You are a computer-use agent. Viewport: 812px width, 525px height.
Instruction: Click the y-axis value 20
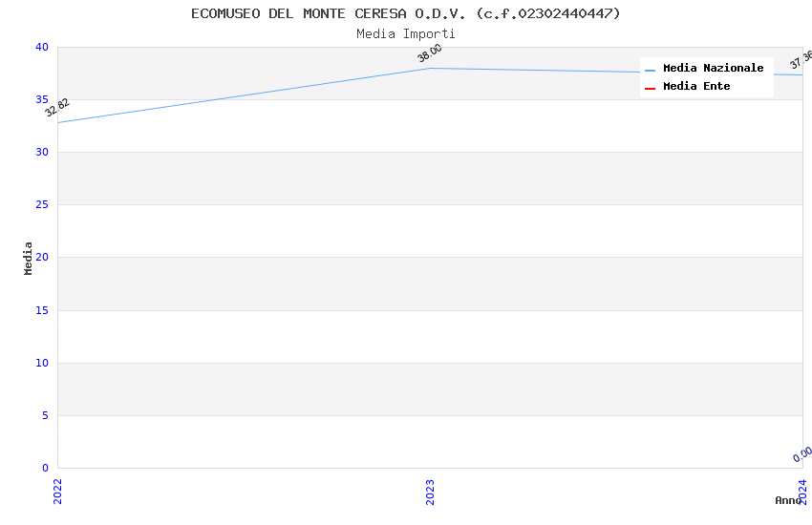(42, 257)
